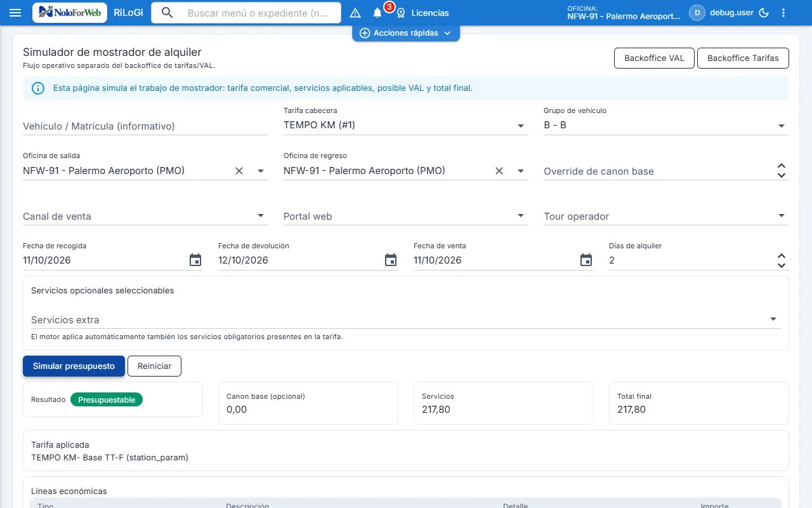Click the Backoffice Tarifas button
812x508 pixels.
pyautogui.click(x=743, y=58)
